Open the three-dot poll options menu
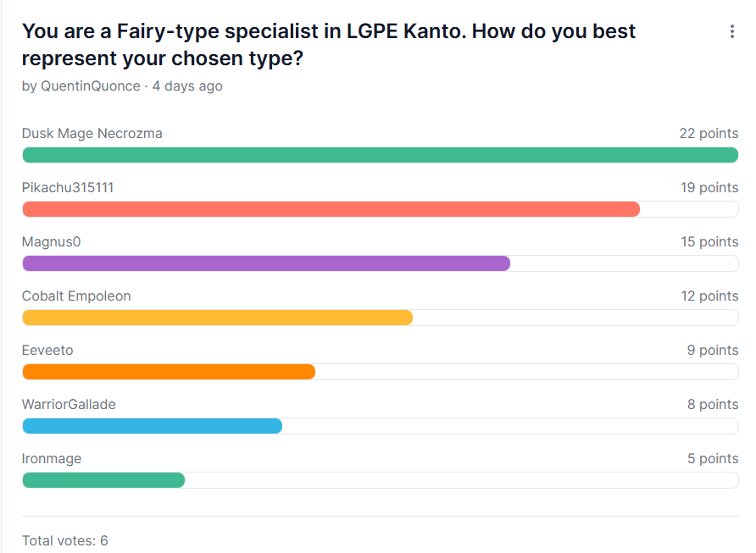756x553 pixels. [x=732, y=32]
